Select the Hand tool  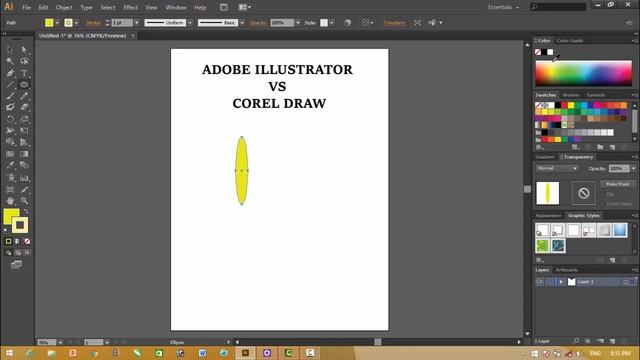(10, 201)
